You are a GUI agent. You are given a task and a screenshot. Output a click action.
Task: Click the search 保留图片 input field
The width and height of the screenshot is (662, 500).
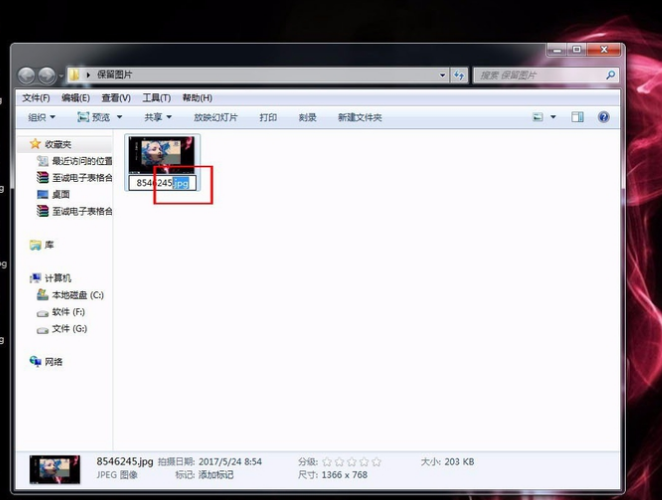tap(539, 76)
